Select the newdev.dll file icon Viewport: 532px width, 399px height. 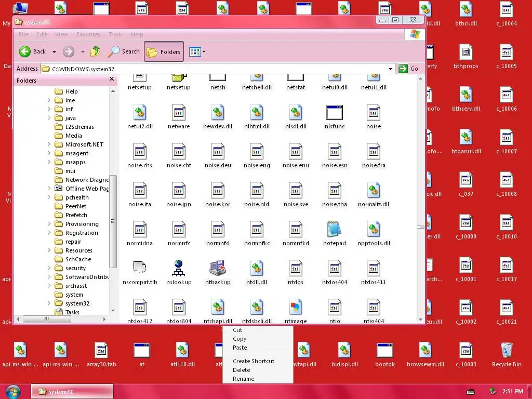218,112
